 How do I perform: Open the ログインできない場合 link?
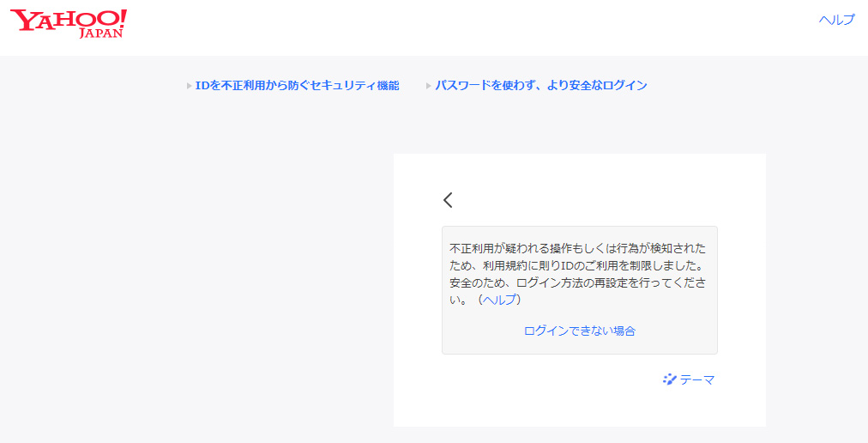pos(579,331)
